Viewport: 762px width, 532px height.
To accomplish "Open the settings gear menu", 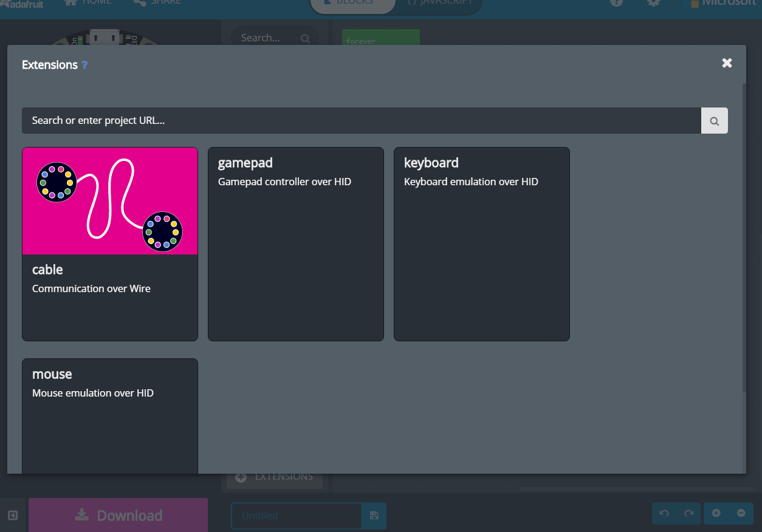I will click(653, 2).
